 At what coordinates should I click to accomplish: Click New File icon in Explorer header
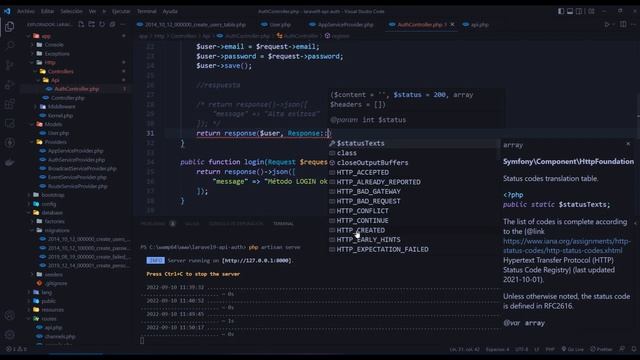click(81, 24)
